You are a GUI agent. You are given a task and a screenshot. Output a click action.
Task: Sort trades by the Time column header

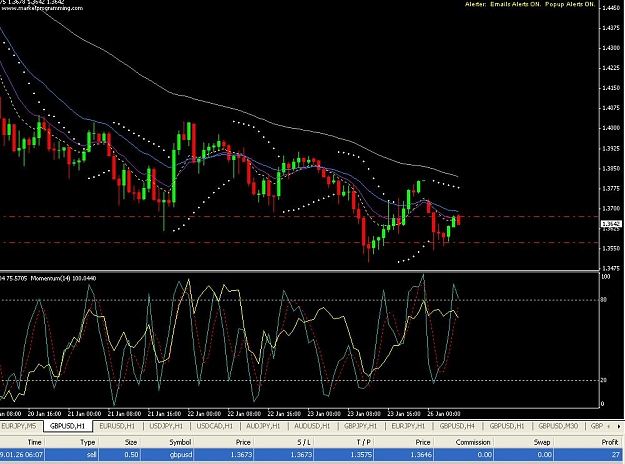[x=22, y=442]
